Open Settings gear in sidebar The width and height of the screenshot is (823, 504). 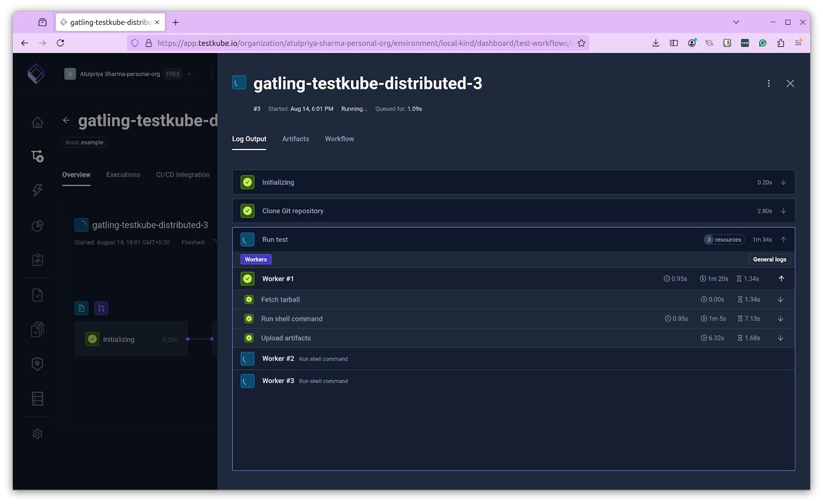coord(38,434)
